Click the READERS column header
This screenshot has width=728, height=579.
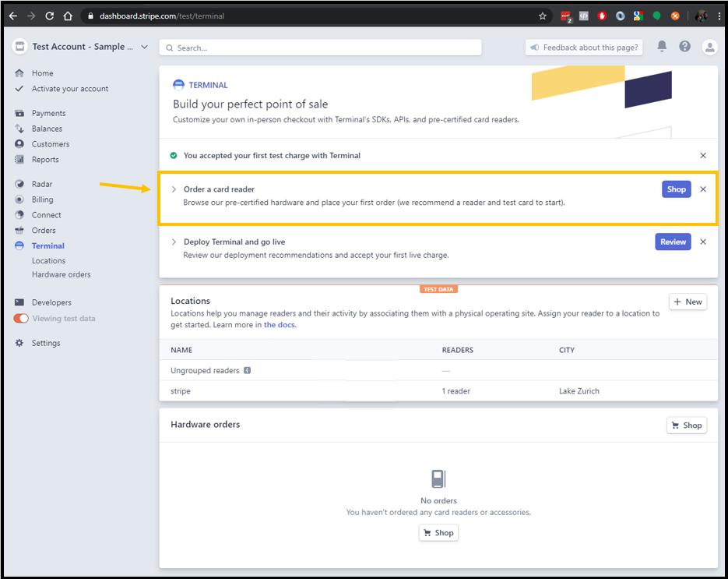coord(457,350)
